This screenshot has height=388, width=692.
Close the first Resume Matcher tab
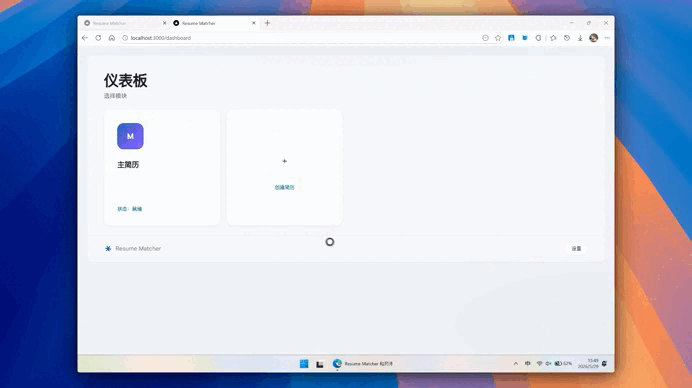click(165, 23)
